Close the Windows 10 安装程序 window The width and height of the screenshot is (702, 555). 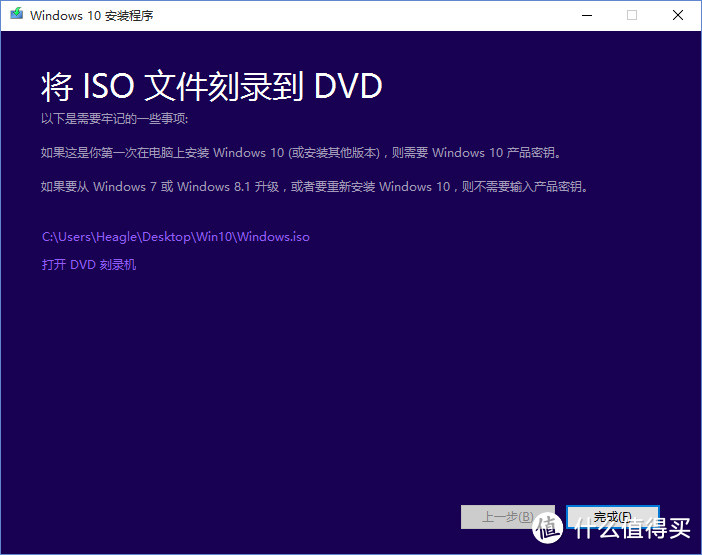(x=678, y=15)
